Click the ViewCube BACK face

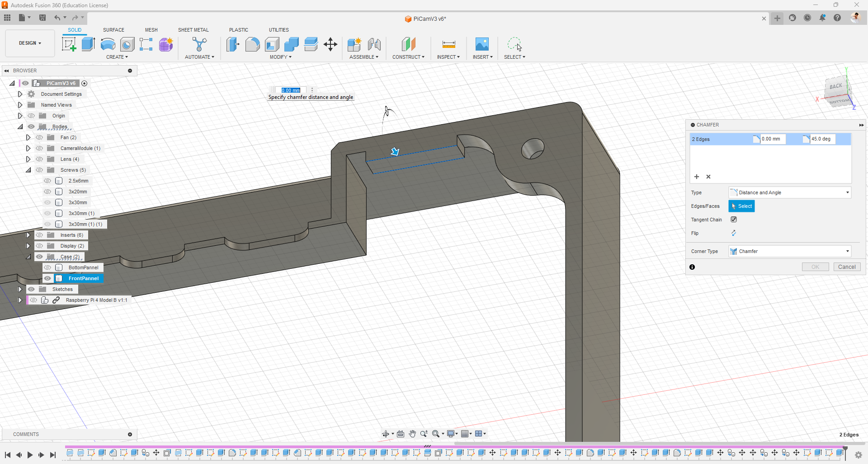click(836, 86)
